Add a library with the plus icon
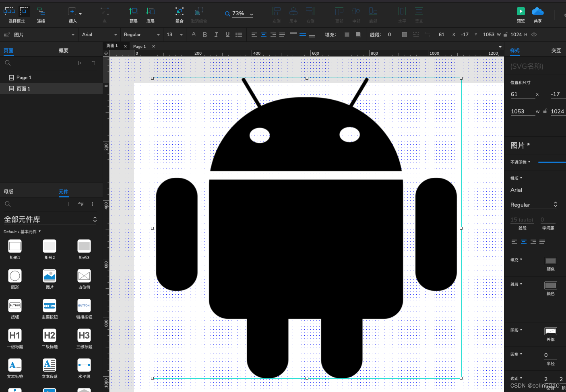Viewport: 566px width, 392px height. point(68,204)
